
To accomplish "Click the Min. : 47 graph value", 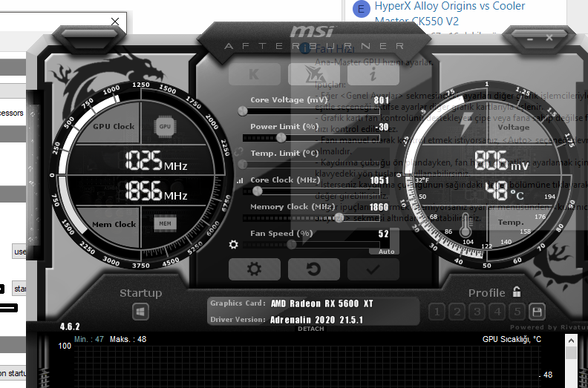I will coord(89,339).
